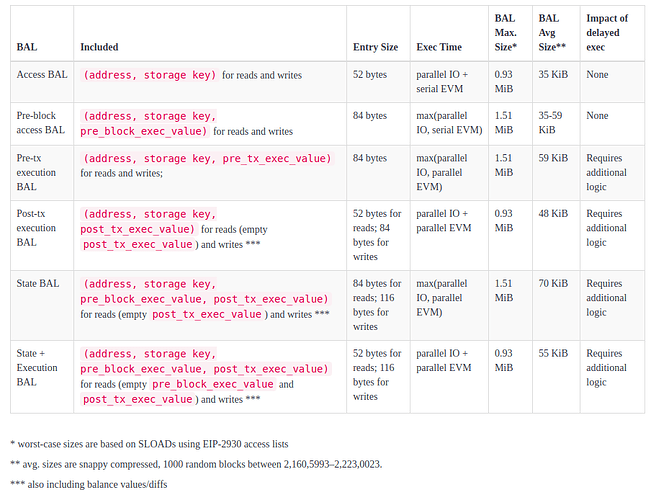Select the "Entry Size" column header
Screen dimensions: 651x500
375,47
